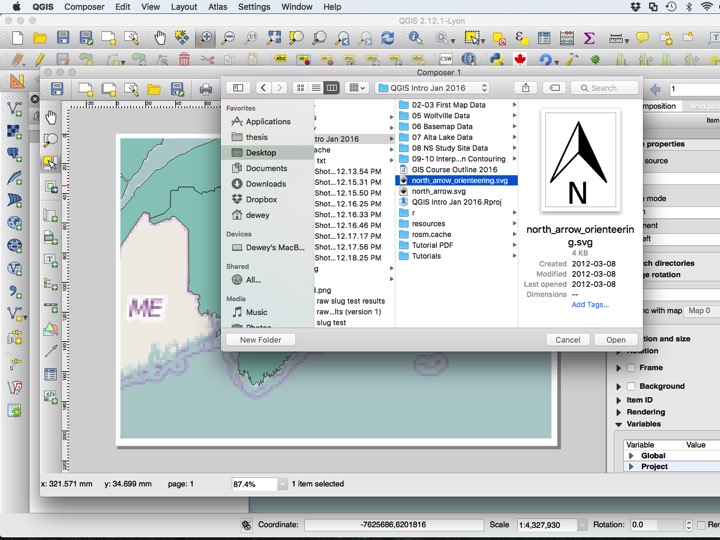
Task: Enable the Background checkbox
Action: tap(631, 386)
